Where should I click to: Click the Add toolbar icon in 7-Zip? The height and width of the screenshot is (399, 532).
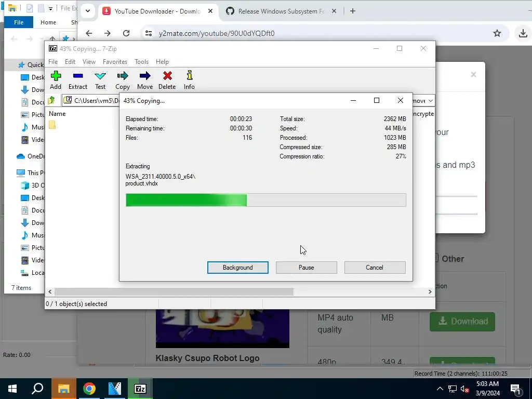56,80
